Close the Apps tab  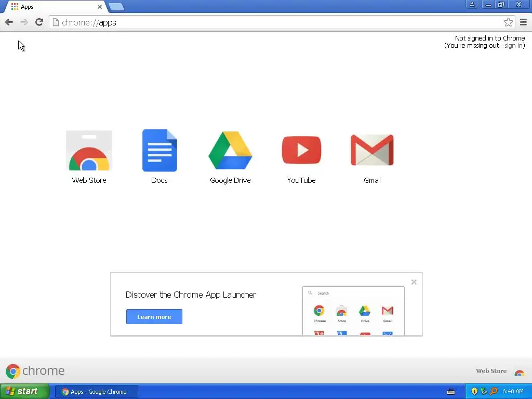[x=100, y=7]
